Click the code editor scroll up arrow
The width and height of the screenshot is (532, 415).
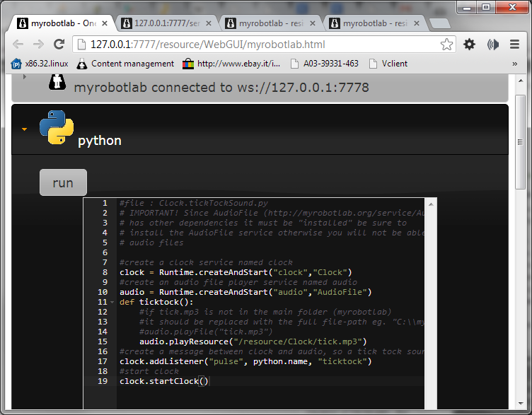click(x=431, y=204)
